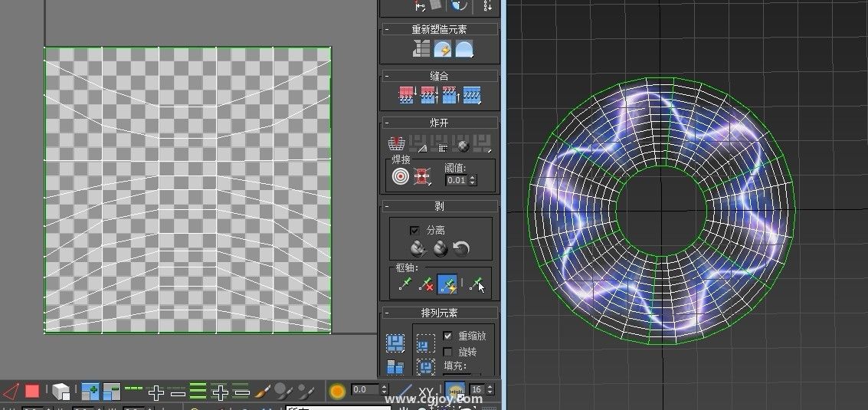Click the Relax lightning icon in Reshape Elements
868x410 pixels.
[x=443, y=50]
